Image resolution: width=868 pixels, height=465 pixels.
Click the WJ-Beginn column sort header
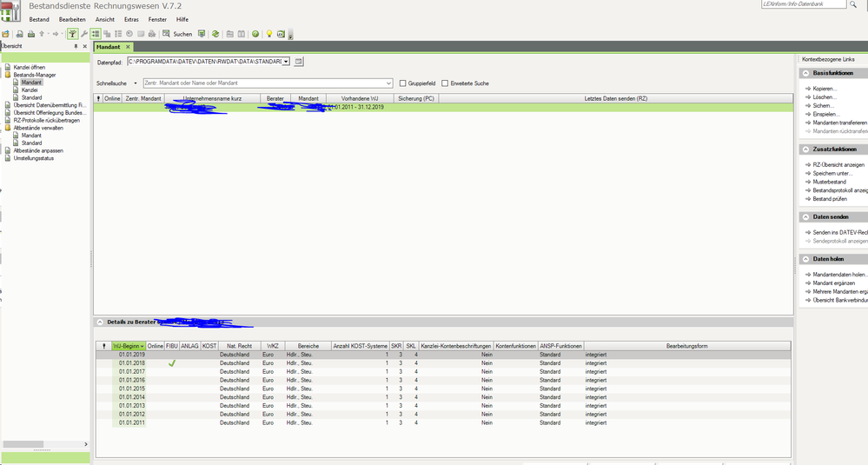129,346
